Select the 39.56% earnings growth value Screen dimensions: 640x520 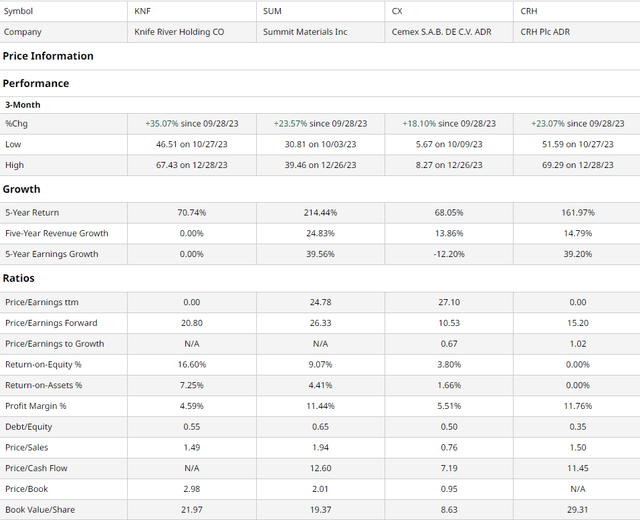click(x=320, y=254)
